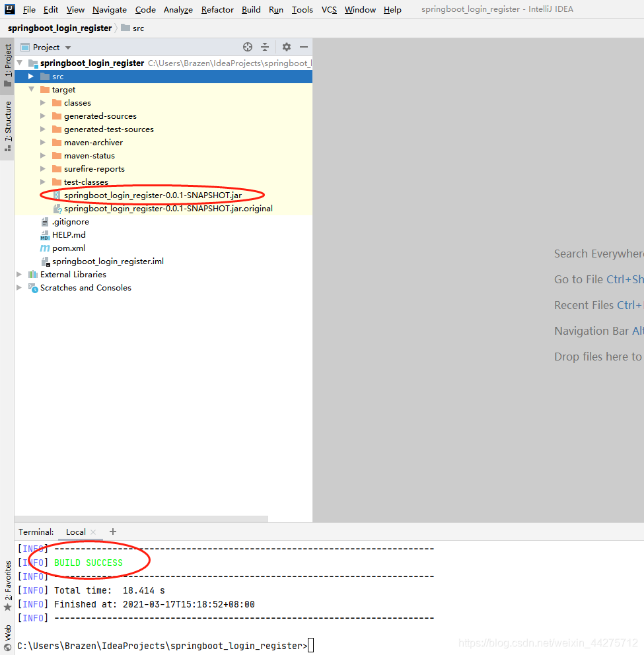Viewport: 644px width, 655px height.
Task: Select springboot_login_register-0.0.1-SNAPSHOT.jar file
Action: (x=153, y=195)
